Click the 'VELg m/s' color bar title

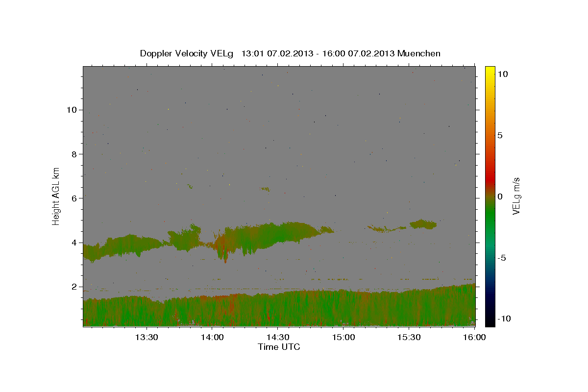coord(516,196)
